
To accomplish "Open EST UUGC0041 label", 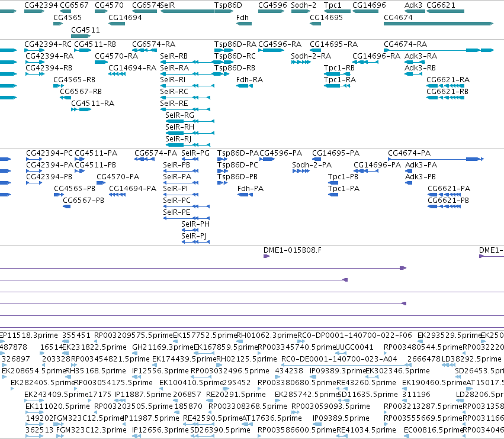I will point(354,347).
